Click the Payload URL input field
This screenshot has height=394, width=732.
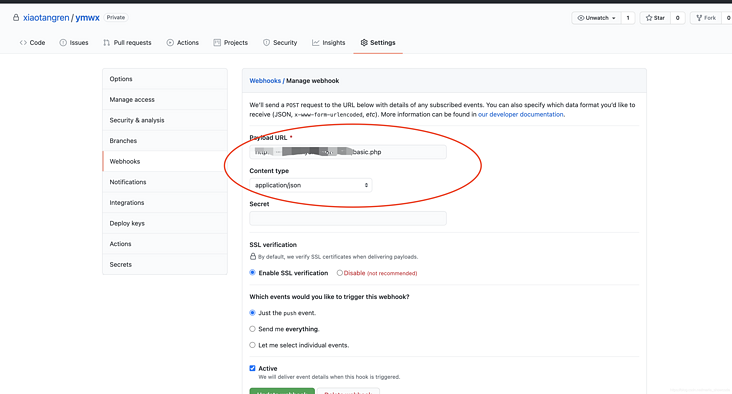pos(348,152)
